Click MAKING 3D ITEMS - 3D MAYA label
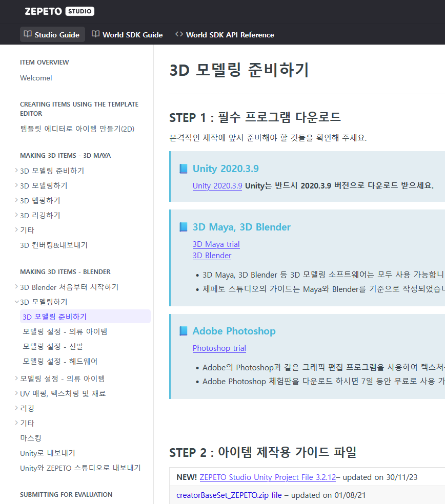The width and height of the screenshot is (445, 504). [65, 156]
